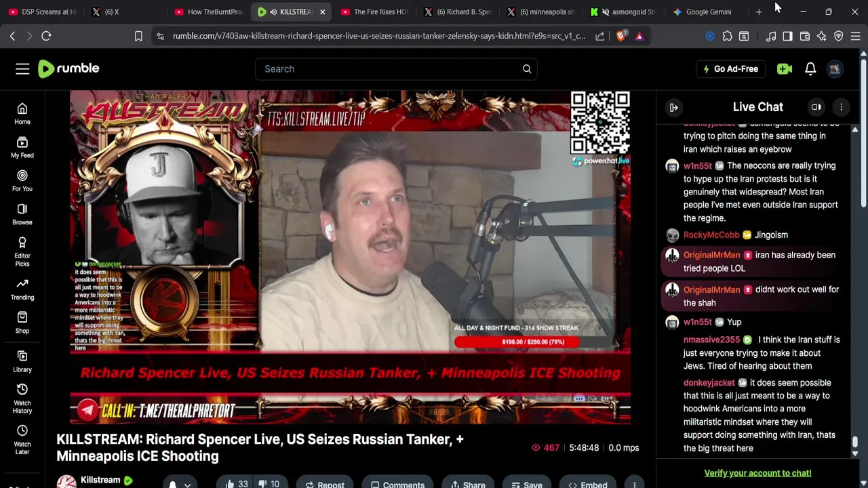Switch to minneapolis shooting X tab

[x=540, y=12]
